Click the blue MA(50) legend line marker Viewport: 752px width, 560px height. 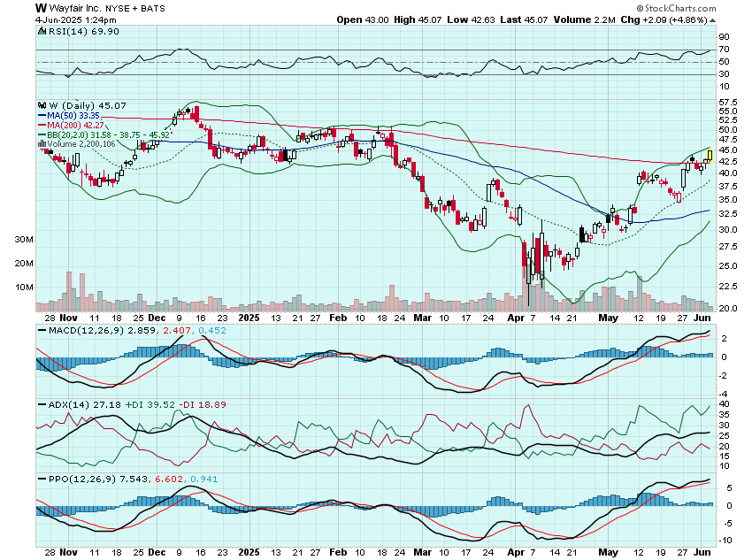tap(42, 116)
